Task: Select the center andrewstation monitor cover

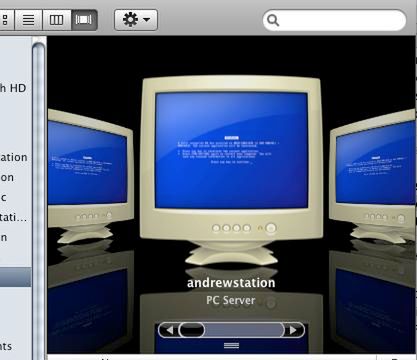Action: coord(231,170)
